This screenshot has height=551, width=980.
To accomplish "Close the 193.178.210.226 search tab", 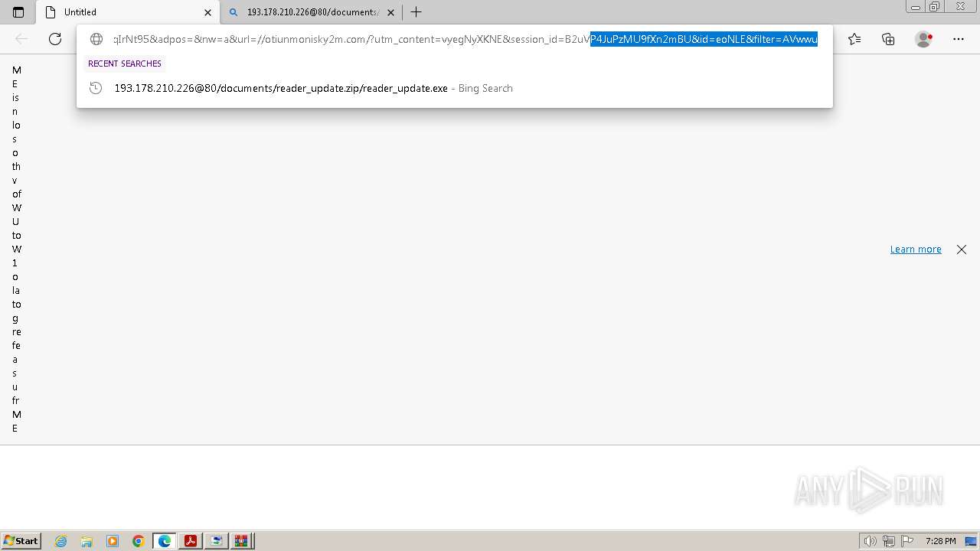I will click(x=391, y=12).
